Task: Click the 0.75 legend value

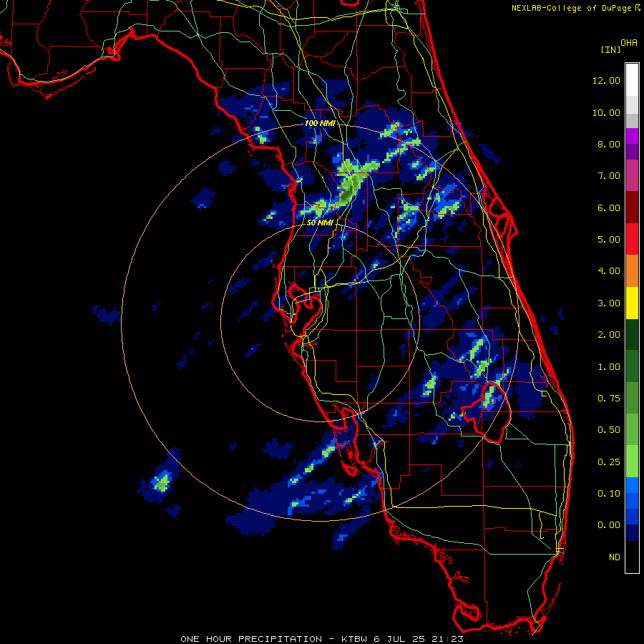Action: tap(609, 399)
